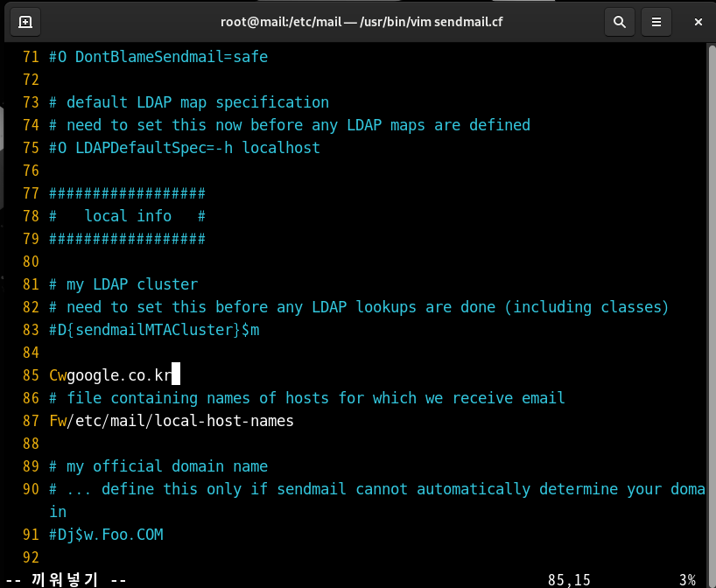Click empty line number 76
The image size is (716, 588).
tap(31, 171)
